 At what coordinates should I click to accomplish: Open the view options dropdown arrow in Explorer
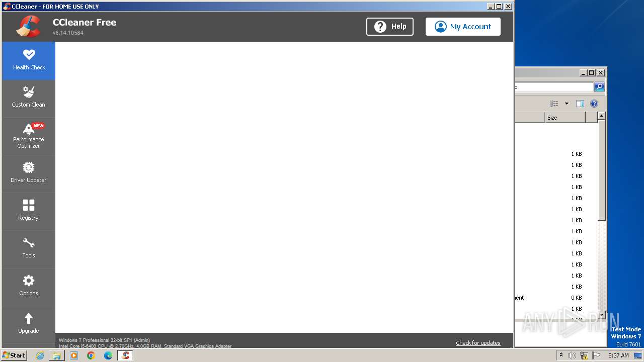coord(567,104)
